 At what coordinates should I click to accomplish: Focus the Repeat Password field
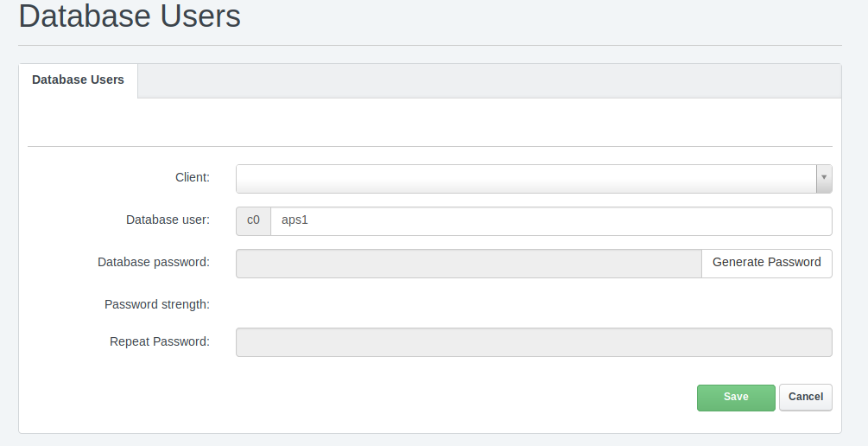(534, 341)
